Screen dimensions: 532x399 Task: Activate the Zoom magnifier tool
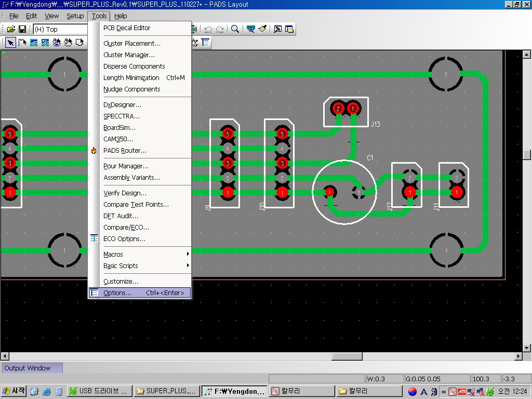(235, 29)
